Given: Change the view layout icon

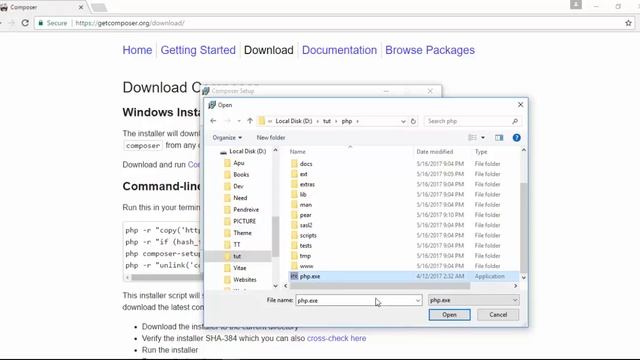Looking at the screenshot, I should pyautogui.click(x=472, y=138).
